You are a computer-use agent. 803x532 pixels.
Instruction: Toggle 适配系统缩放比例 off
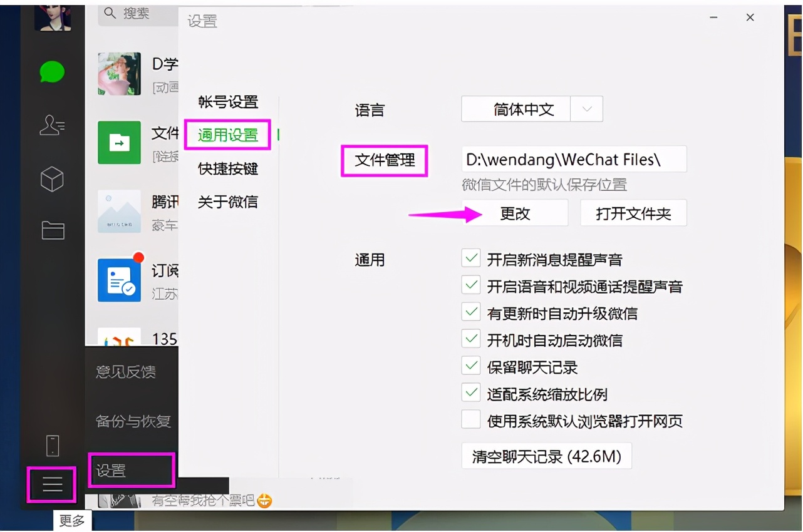(470, 392)
